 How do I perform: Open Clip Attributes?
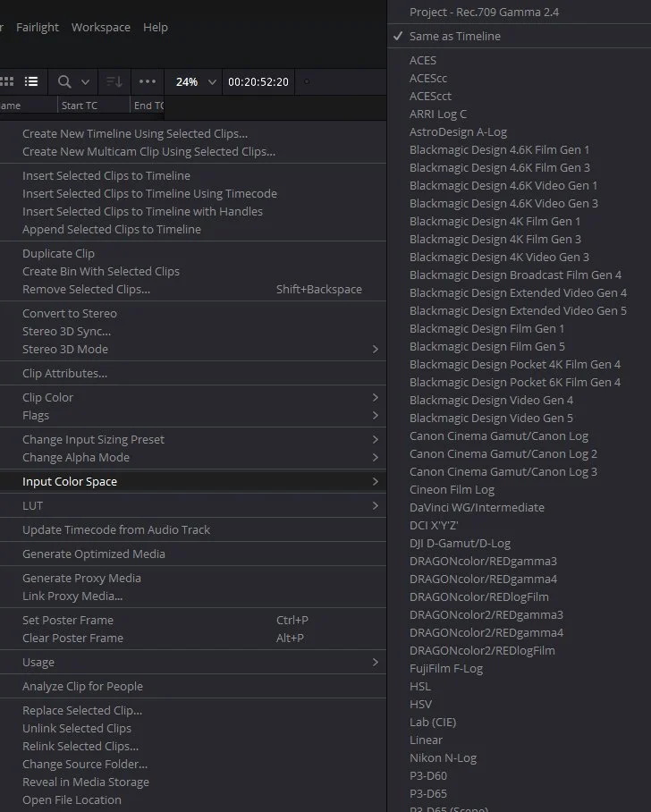pos(64,374)
